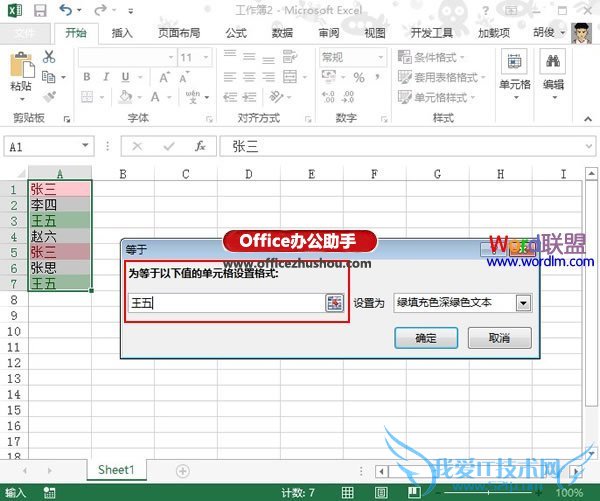Toggle Bold formatting
The height and width of the screenshot is (501, 600).
tap(87, 77)
